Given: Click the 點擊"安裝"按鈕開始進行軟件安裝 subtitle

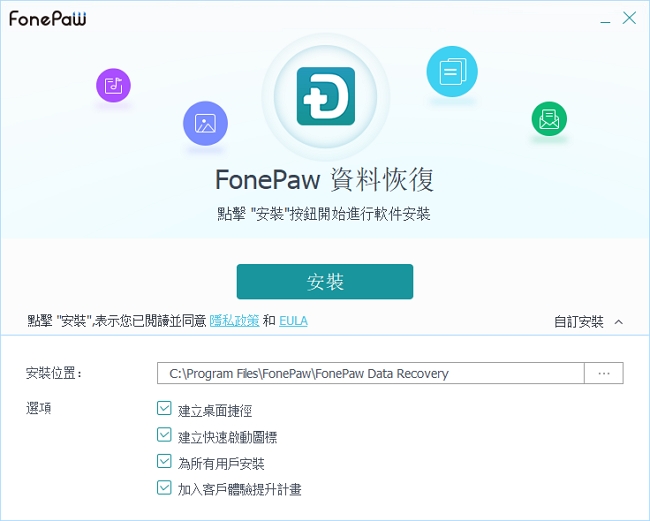Looking at the screenshot, I should coord(324,214).
